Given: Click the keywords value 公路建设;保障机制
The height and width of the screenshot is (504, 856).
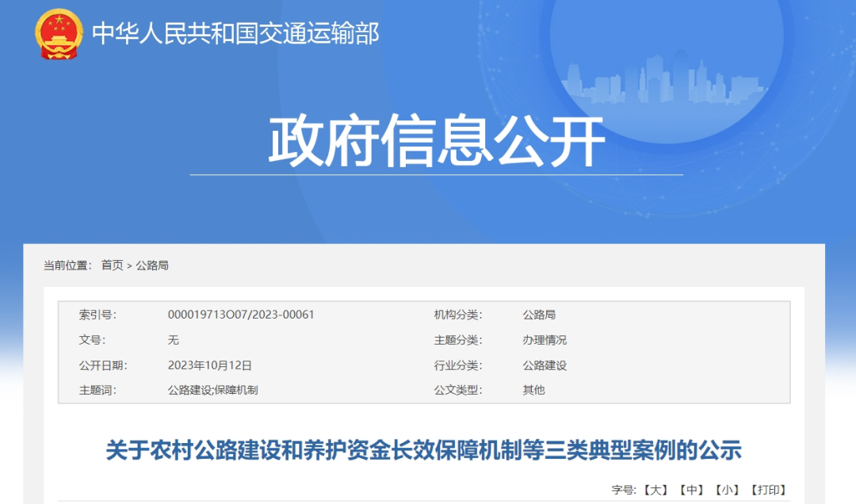Looking at the screenshot, I should (x=212, y=390).
